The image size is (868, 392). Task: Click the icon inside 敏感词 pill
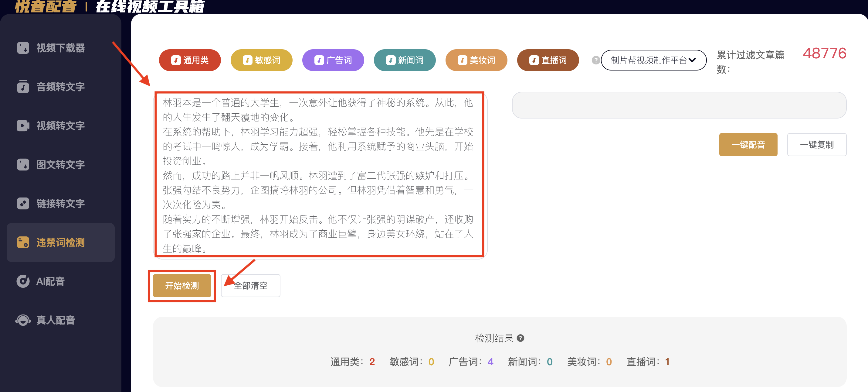coord(247,60)
